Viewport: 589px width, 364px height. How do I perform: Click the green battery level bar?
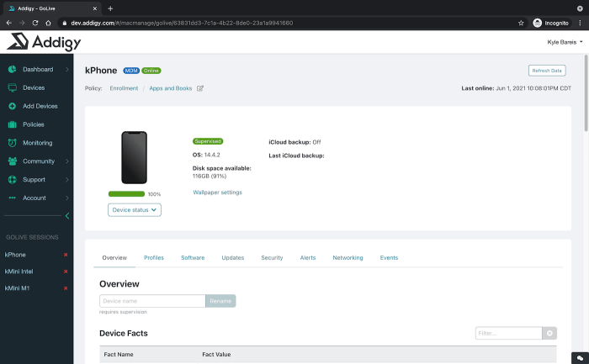(x=126, y=194)
